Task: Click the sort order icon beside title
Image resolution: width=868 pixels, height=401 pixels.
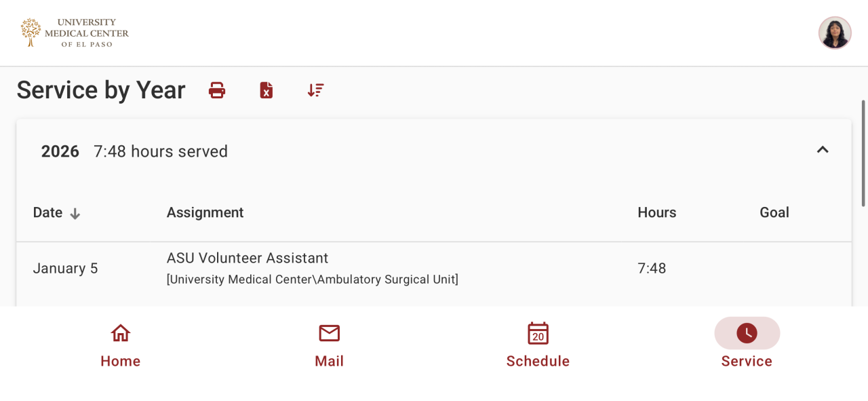Action: click(315, 90)
